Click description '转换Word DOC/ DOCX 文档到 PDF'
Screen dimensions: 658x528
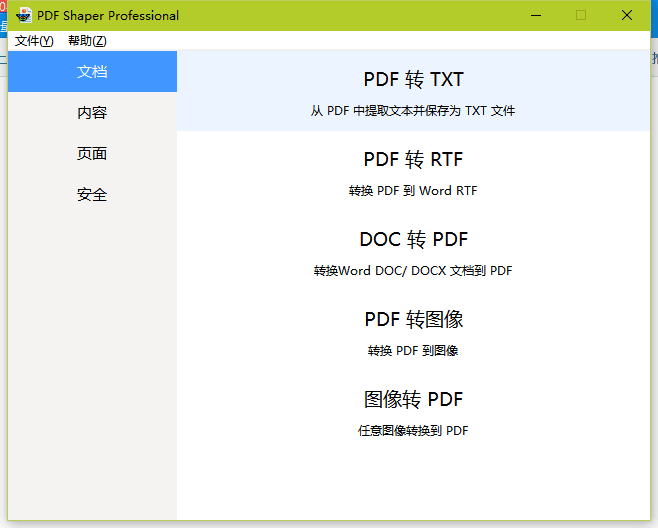[413, 271]
